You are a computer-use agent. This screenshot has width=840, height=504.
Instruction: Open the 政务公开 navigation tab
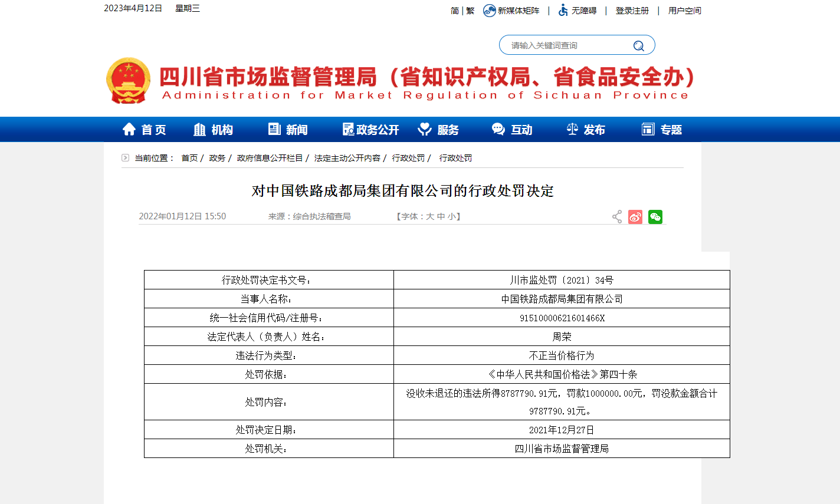point(371,130)
